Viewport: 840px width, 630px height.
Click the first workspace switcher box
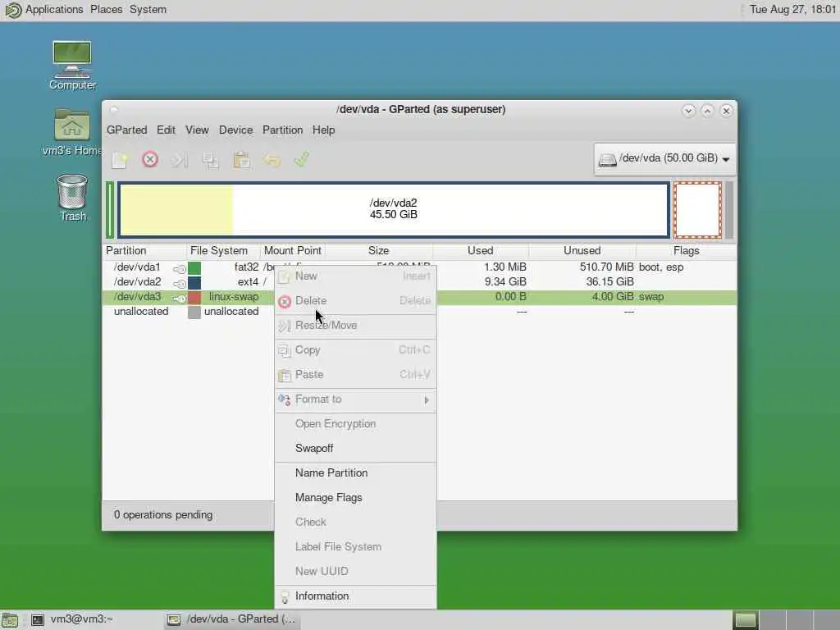click(x=745, y=620)
